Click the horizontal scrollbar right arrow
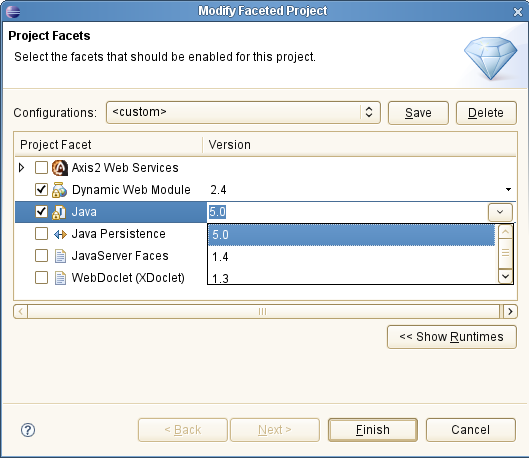Image resolution: width=529 pixels, height=458 pixels. 510,311
